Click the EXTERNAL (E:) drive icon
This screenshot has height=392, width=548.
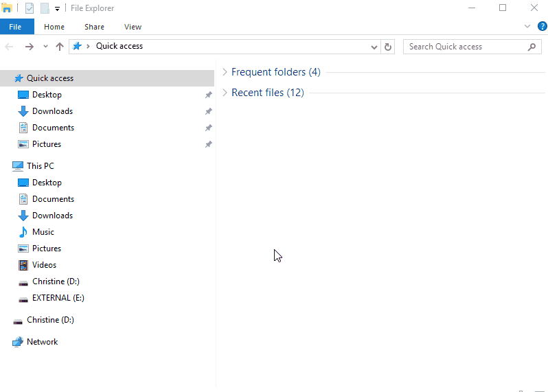coord(23,299)
